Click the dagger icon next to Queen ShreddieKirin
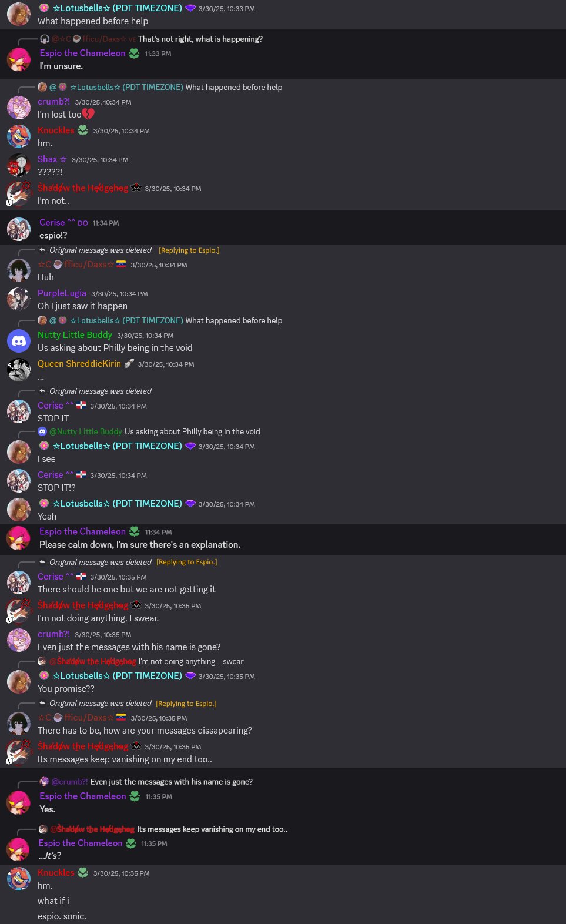This screenshot has width=566, height=924. (129, 363)
